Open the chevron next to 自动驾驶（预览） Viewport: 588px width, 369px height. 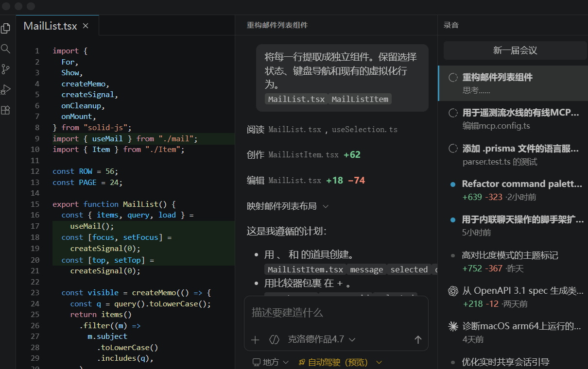point(379,363)
